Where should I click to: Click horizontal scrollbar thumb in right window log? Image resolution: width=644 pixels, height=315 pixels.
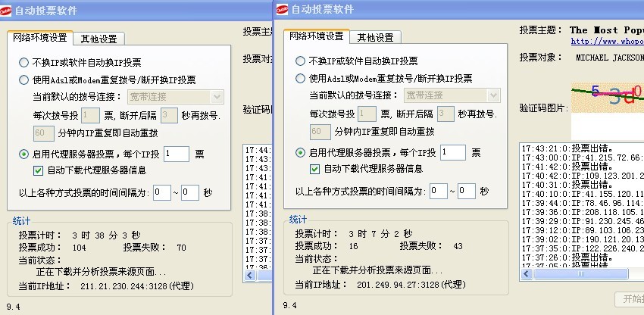tap(580, 274)
